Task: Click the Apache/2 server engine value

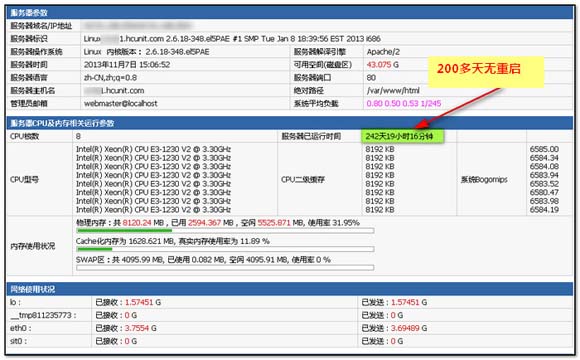Action: [x=383, y=52]
